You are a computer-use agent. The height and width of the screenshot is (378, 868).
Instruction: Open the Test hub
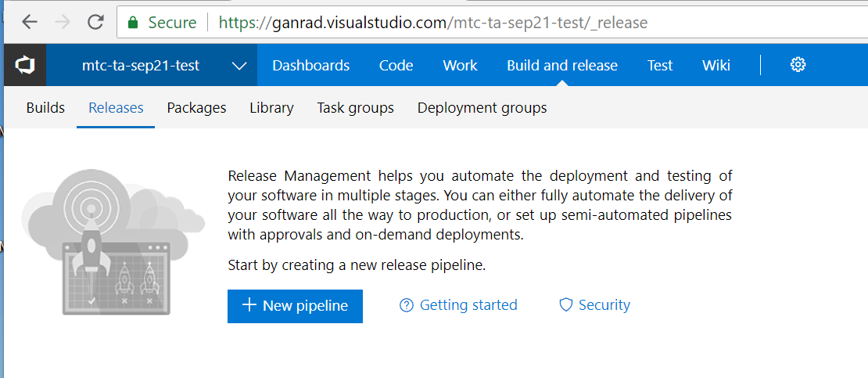click(x=660, y=66)
